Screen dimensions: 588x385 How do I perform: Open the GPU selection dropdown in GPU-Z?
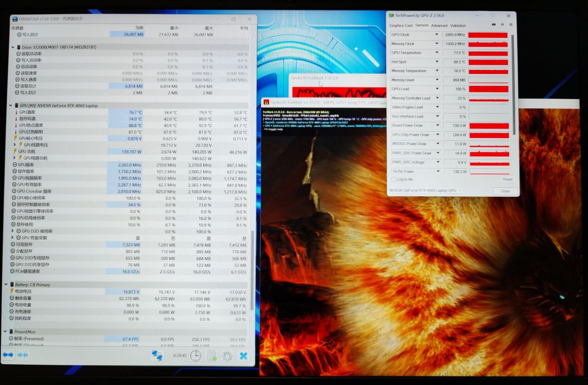[425, 191]
